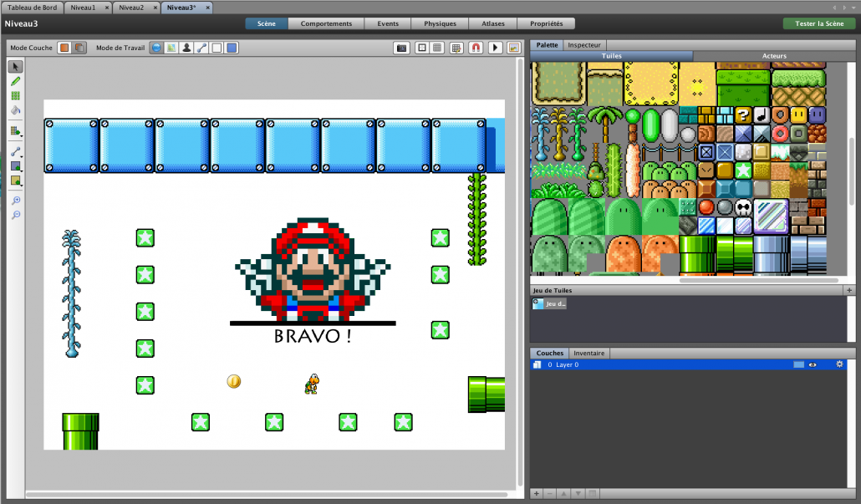This screenshot has width=861, height=504.
Task: Select the Mario tileset thumbnail in the palette
Action: pos(538,303)
